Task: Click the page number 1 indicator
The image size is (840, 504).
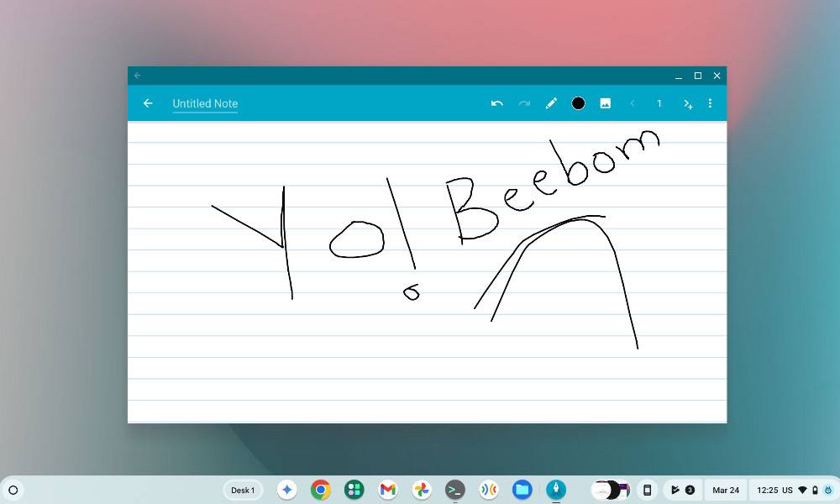Action: pyautogui.click(x=659, y=103)
